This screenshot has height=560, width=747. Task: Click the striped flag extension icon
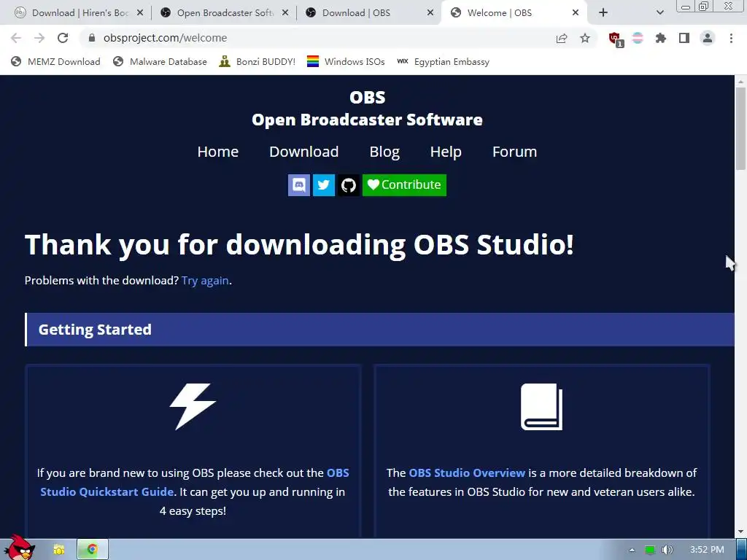(638, 38)
